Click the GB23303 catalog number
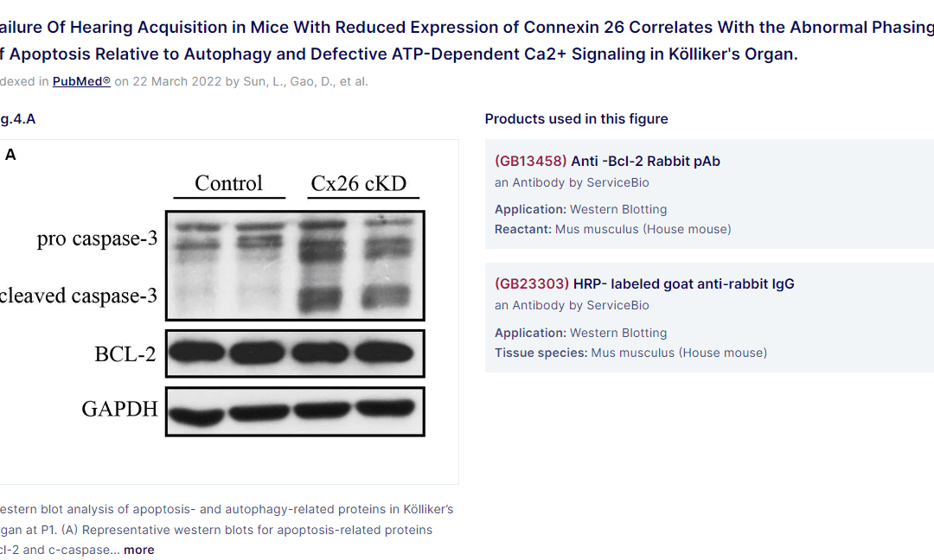 531,283
